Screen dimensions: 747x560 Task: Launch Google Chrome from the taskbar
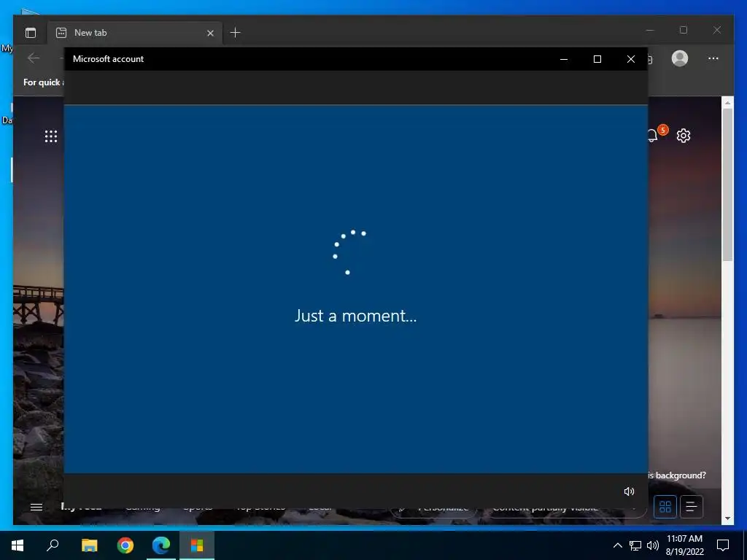[x=125, y=545]
